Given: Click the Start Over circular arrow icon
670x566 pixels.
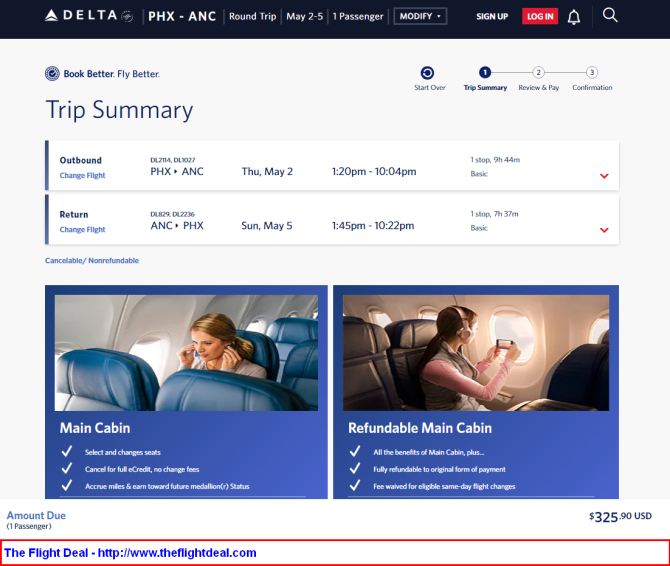Looking at the screenshot, I should pos(428,73).
